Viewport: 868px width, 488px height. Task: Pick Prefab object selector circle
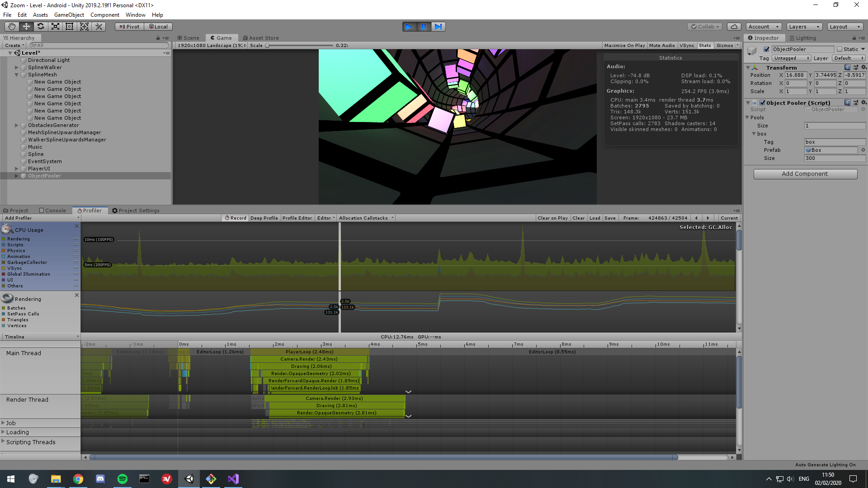click(x=863, y=150)
